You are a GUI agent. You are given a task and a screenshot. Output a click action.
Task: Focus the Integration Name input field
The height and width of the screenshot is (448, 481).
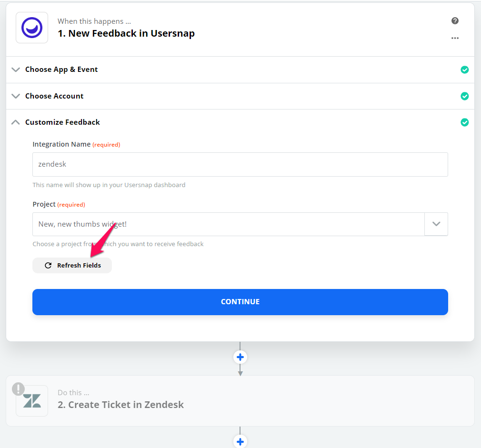point(240,164)
